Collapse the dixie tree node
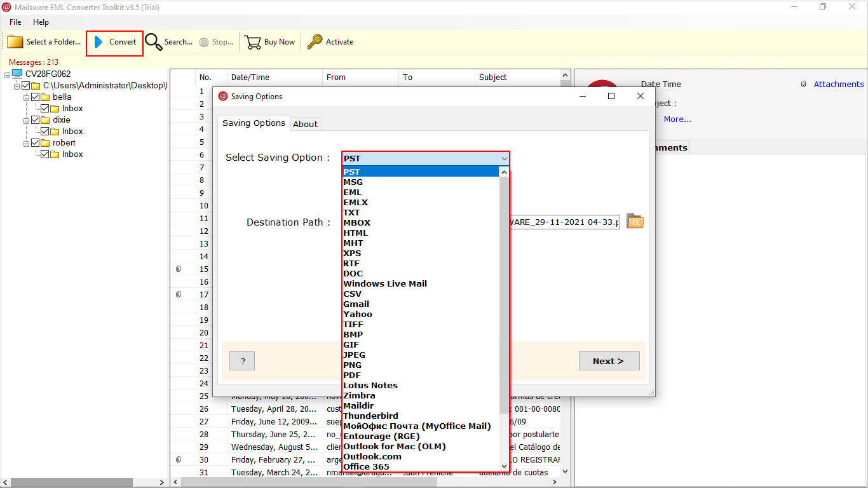Image resolution: width=868 pixels, height=488 pixels. pos(26,120)
